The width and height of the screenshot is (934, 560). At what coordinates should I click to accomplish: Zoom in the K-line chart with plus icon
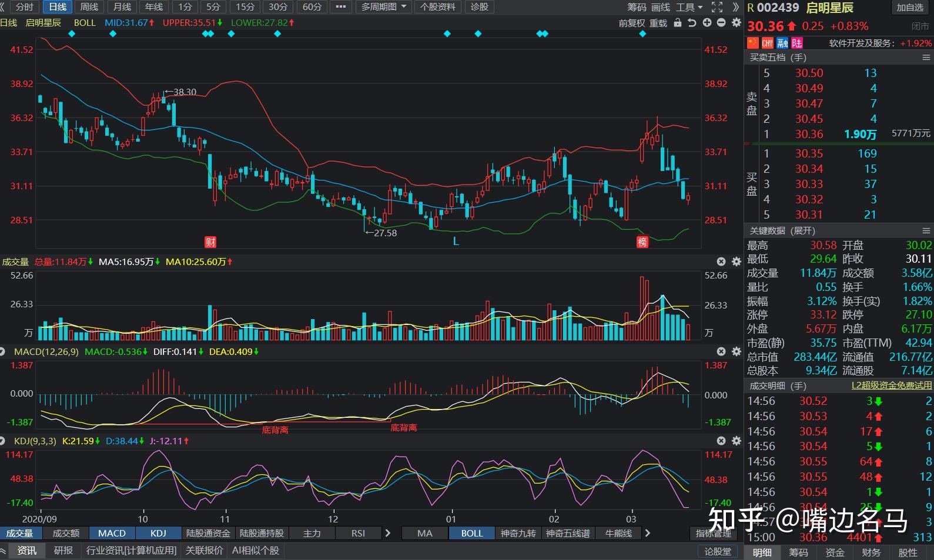707,23
